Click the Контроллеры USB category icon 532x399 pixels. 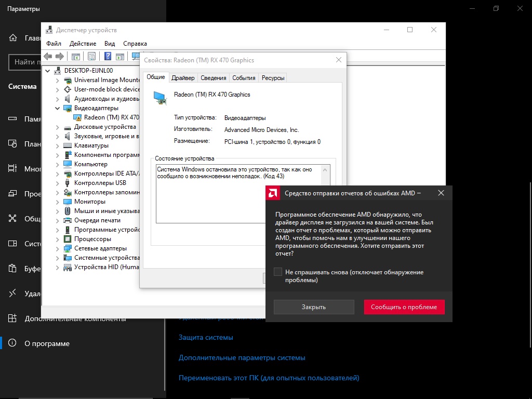tap(68, 183)
